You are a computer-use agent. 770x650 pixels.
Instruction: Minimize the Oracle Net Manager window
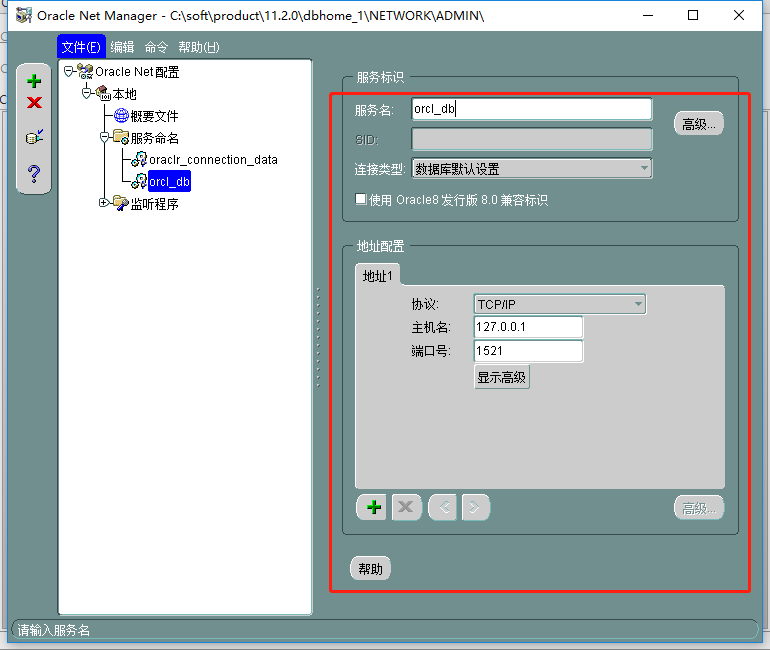(x=648, y=16)
